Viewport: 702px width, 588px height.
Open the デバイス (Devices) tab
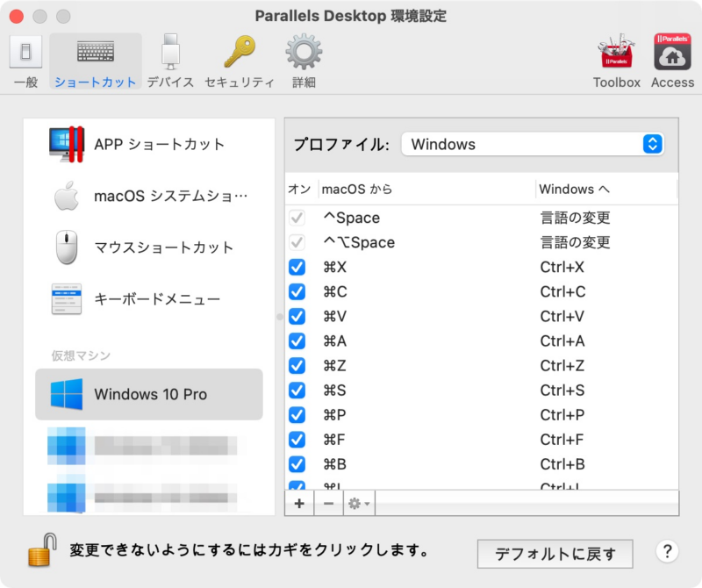(170, 61)
